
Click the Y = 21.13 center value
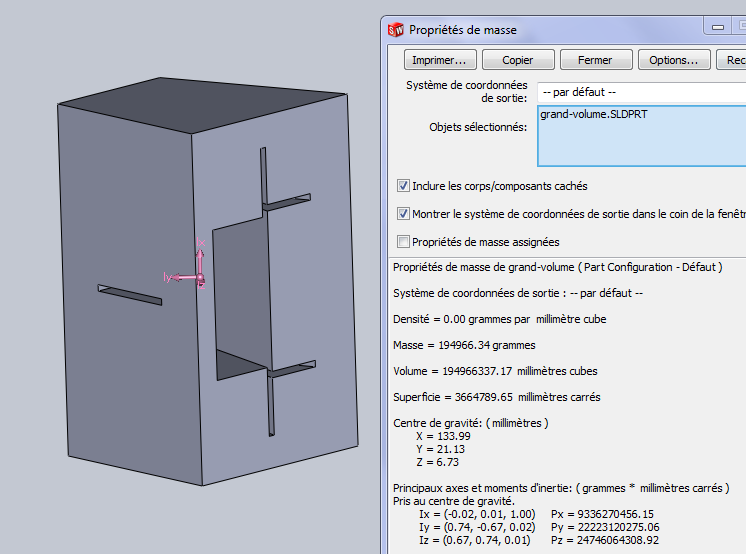(x=441, y=449)
